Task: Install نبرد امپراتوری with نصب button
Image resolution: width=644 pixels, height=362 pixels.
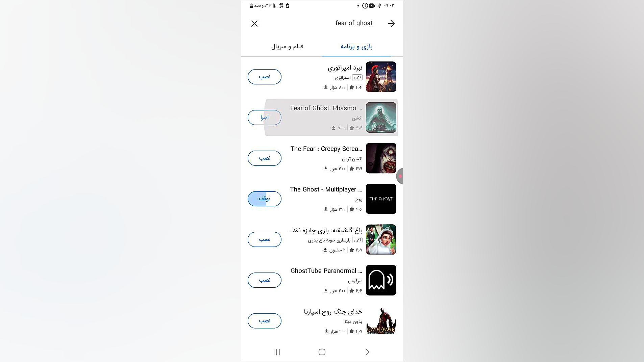Action: click(265, 77)
